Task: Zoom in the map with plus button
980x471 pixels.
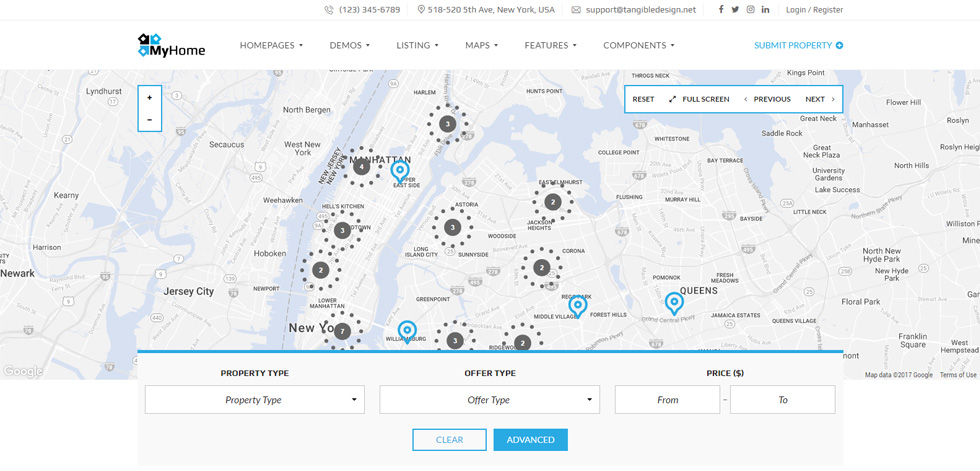Action: click(149, 97)
